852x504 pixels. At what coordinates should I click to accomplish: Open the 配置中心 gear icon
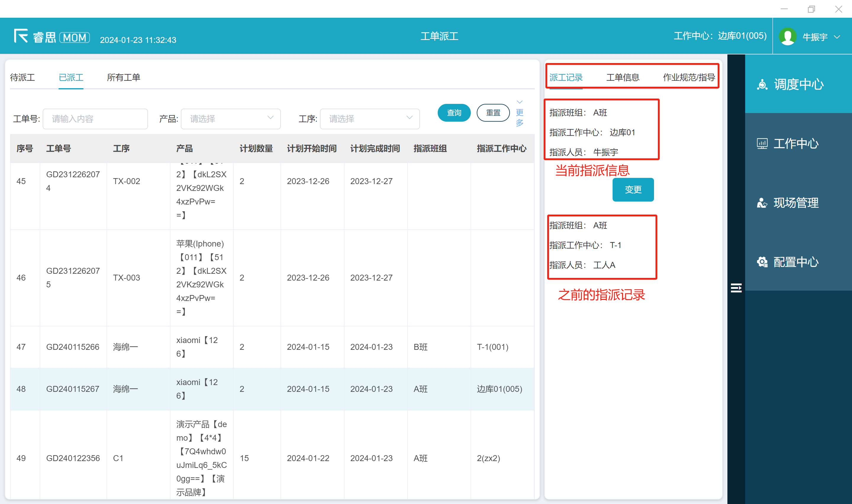point(762,262)
